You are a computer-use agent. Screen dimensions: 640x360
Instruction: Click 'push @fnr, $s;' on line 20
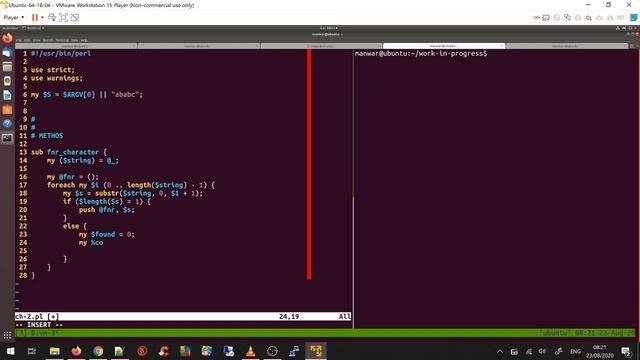(107, 210)
